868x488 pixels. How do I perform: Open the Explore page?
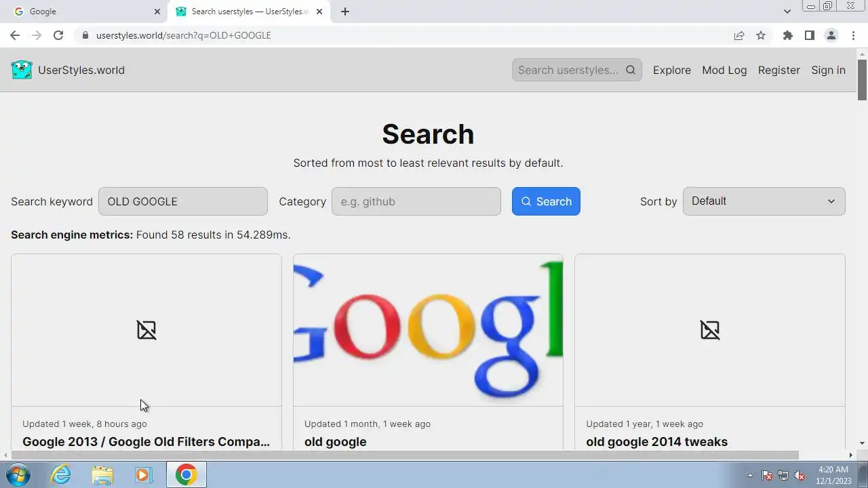[x=672, y=70]
